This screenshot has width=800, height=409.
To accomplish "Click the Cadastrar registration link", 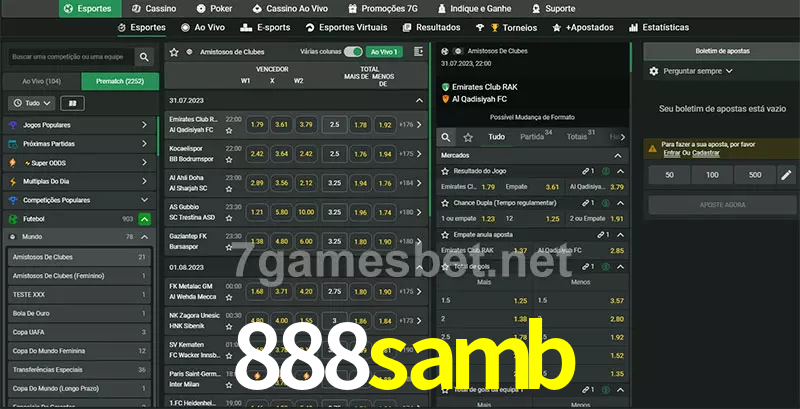I will (706, 153).
